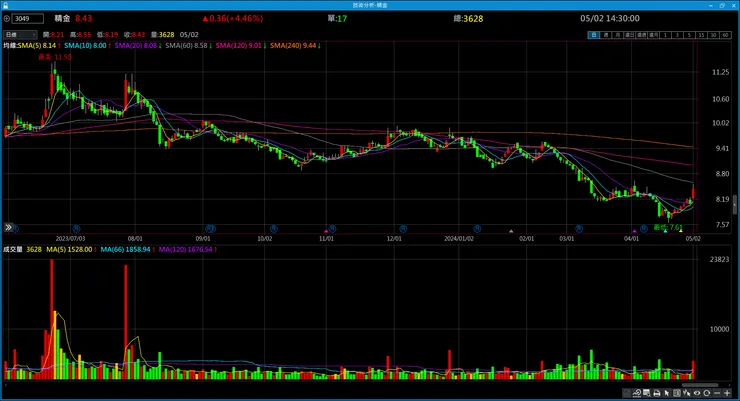The height and width of the screenshot is (401, 740).
Task: Select the crosshair query cursor icon
Action: (687, 393)
